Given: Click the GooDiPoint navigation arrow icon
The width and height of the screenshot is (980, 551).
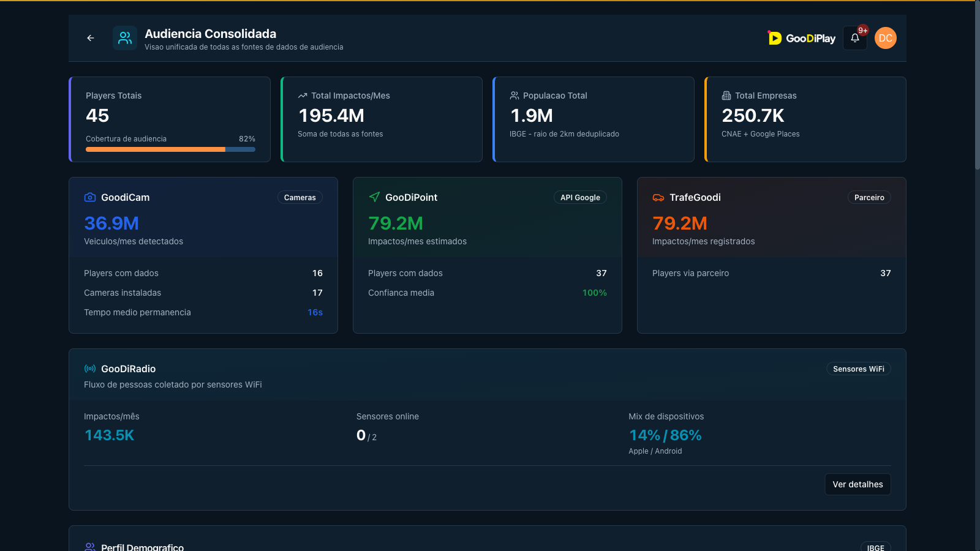Looking at the screenshot, I should pyautogui.click(x=374, y=197).
